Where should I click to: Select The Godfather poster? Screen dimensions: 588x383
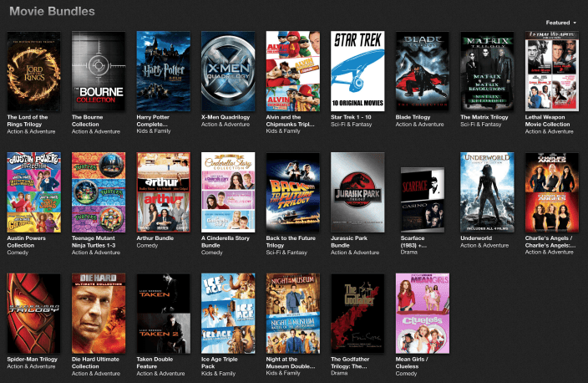pyautogui.click(x=357, y=313)
